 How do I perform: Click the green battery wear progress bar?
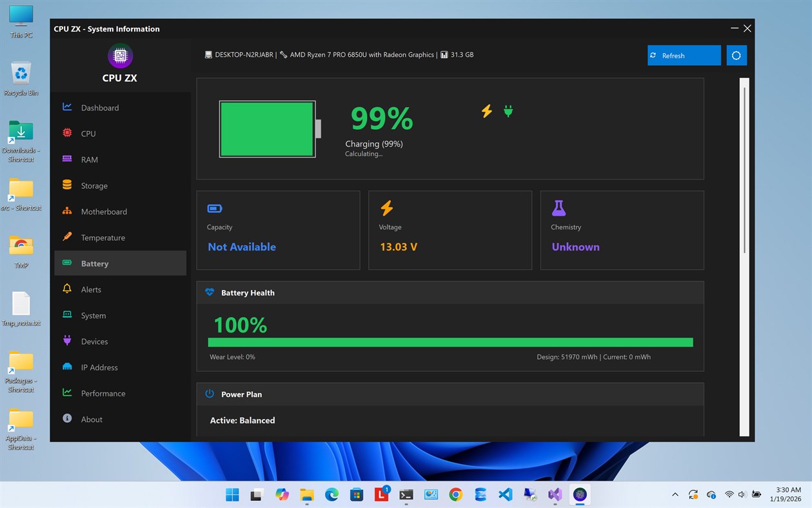[x=450, y=342]
